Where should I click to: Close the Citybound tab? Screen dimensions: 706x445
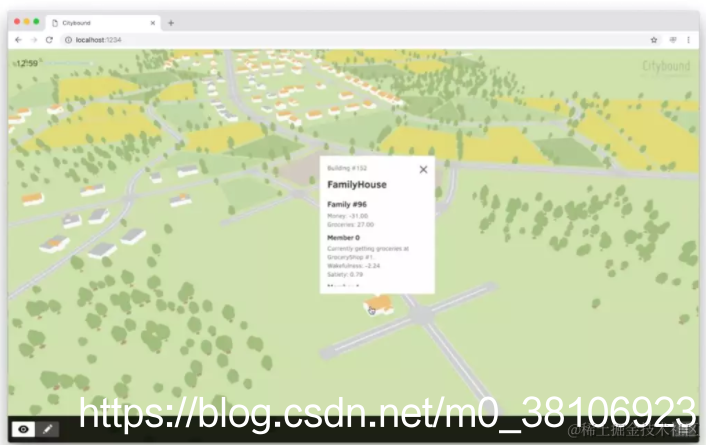click(153, 23)
